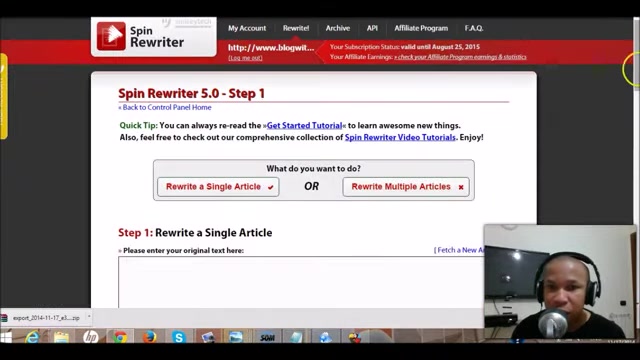Open the Archive menu item
This screenshot has width=640, height=360.
point(338,28)
